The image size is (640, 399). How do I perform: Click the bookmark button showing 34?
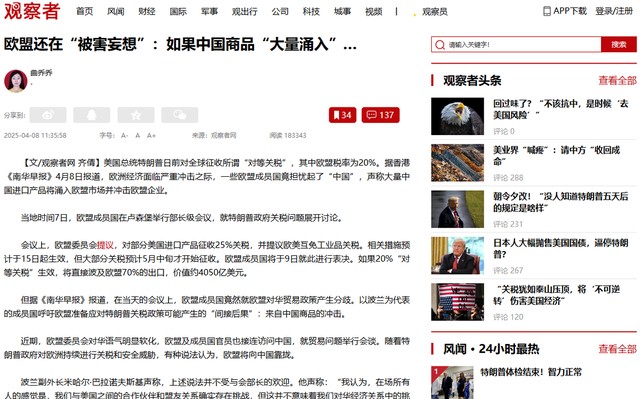342,115
